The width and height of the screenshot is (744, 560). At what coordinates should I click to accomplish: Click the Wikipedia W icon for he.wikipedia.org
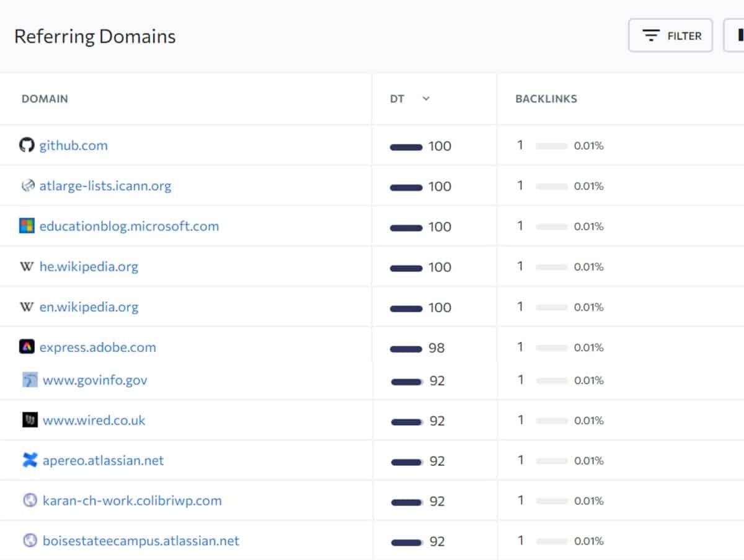tap(27, 266)
